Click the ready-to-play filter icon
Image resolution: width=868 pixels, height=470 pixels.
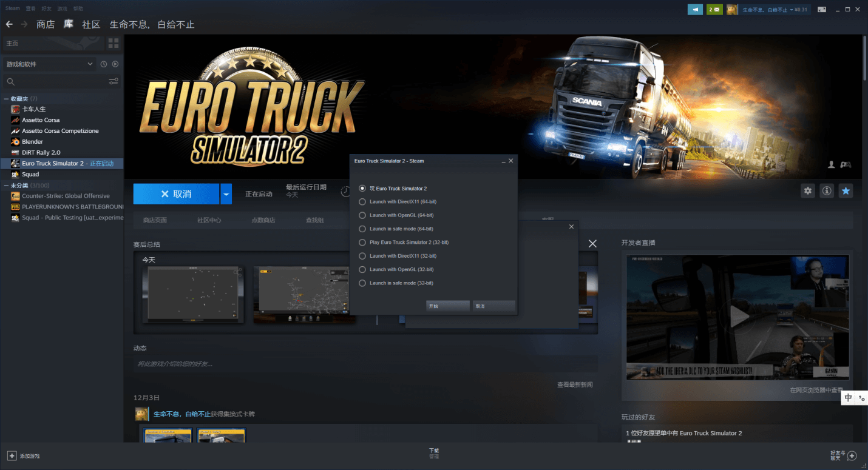(115, 64)
